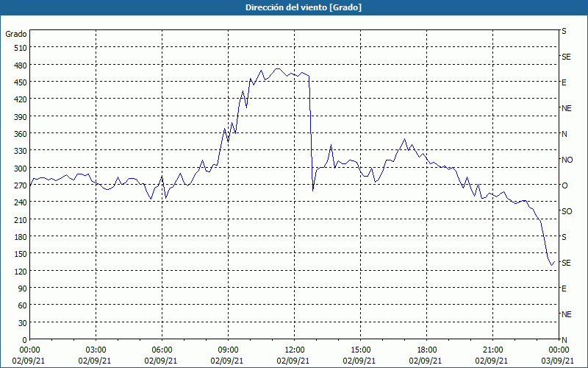The width and height of the screenshot is (588, 368).
Task: Select the 06:00 time label
Action: [162, 350]
